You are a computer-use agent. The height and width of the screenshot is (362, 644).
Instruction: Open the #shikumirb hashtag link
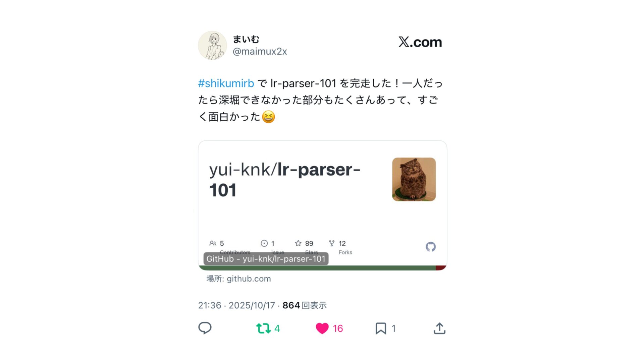pos(226,83)
